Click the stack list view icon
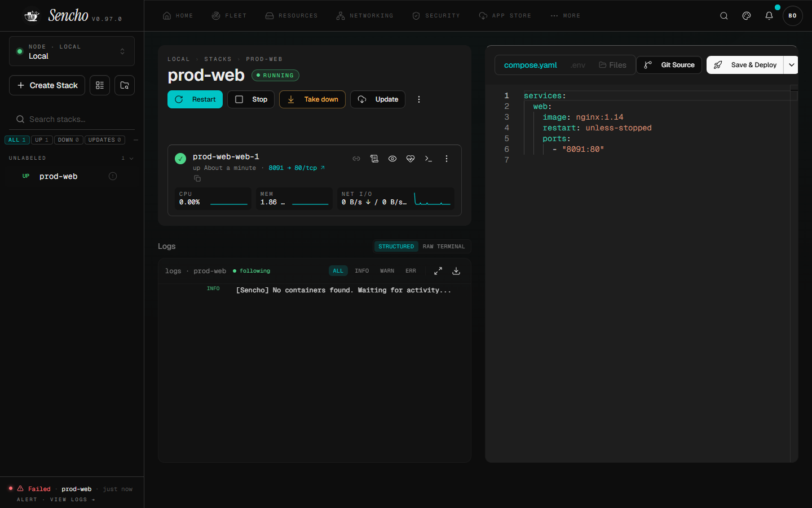 [x=100, y=85]
